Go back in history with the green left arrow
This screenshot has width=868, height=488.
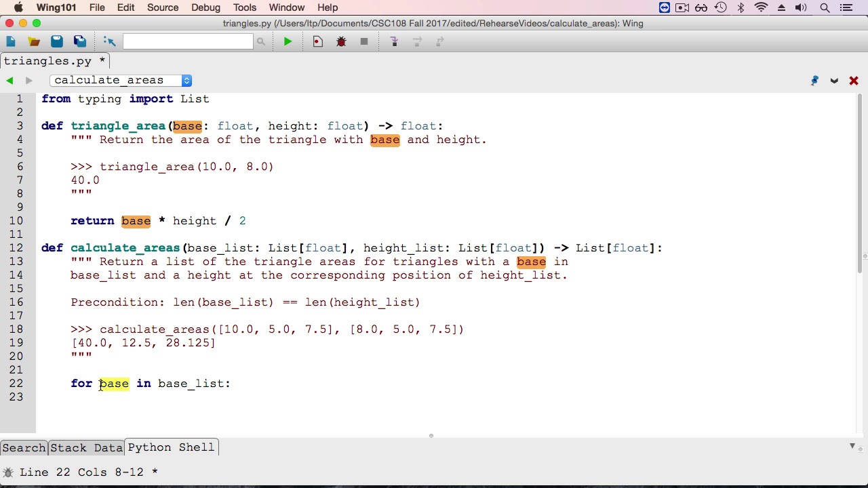[9, 80]
